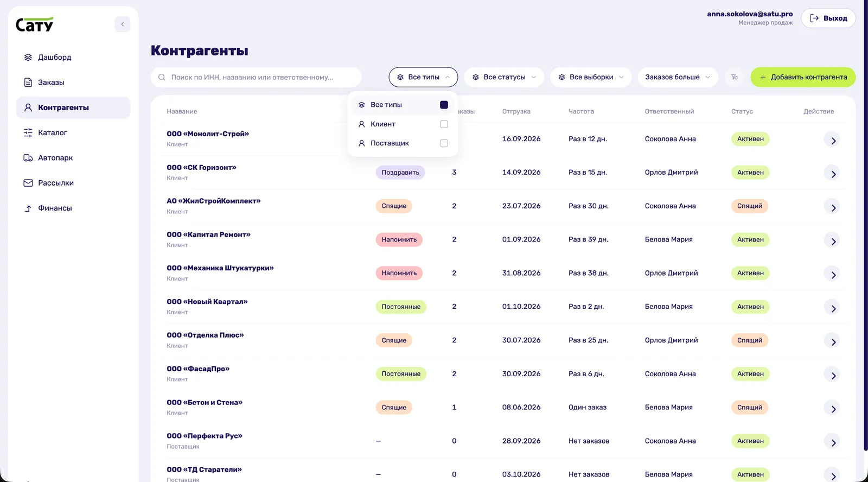868x482 pixels.
Task: Open the row arrow for АО «ЖилСтройКомплект»
Action: (833, 207)
